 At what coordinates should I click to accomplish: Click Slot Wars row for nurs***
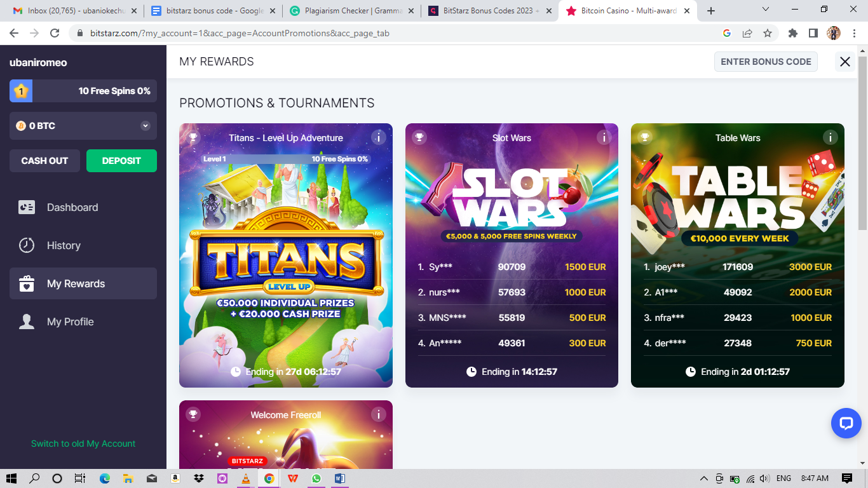512,292
